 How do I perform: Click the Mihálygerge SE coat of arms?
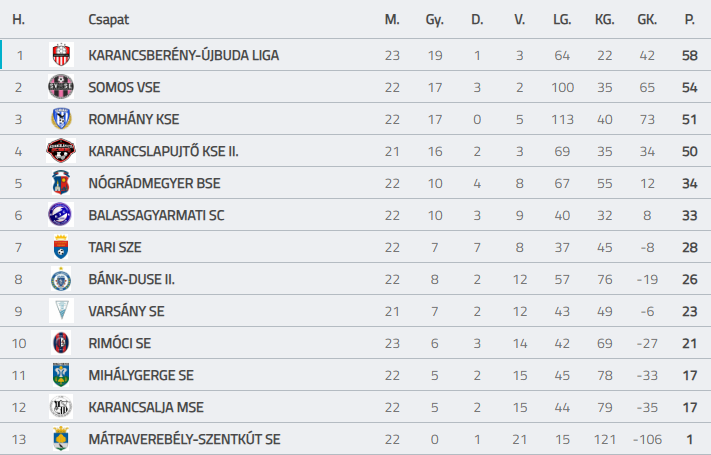[x=61, y=375]
